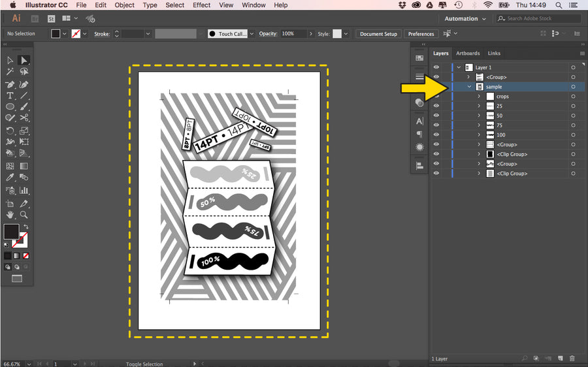Pick the Magic Wand tool

point(10,72)
